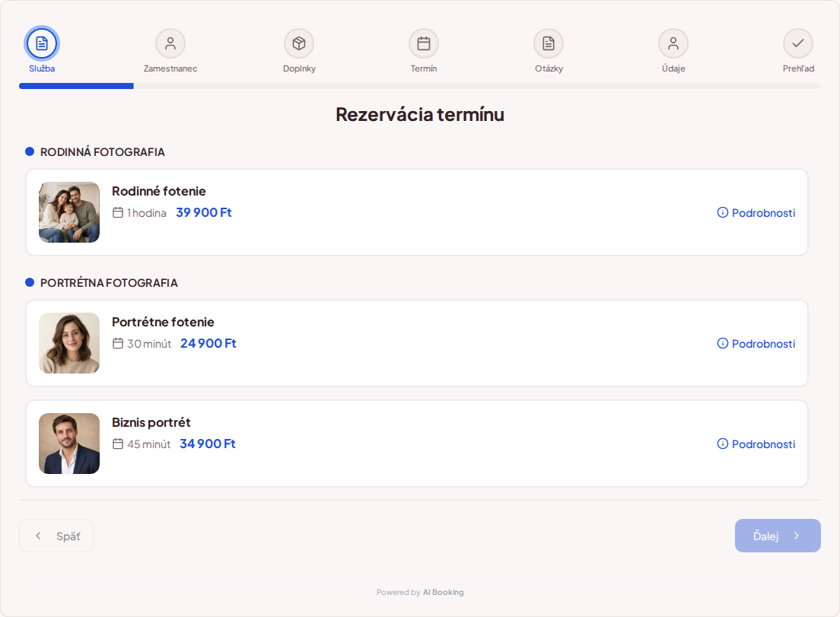
Task: Continue with the Ďalej button
Action: pyautogui.click(x=778, y=536)
